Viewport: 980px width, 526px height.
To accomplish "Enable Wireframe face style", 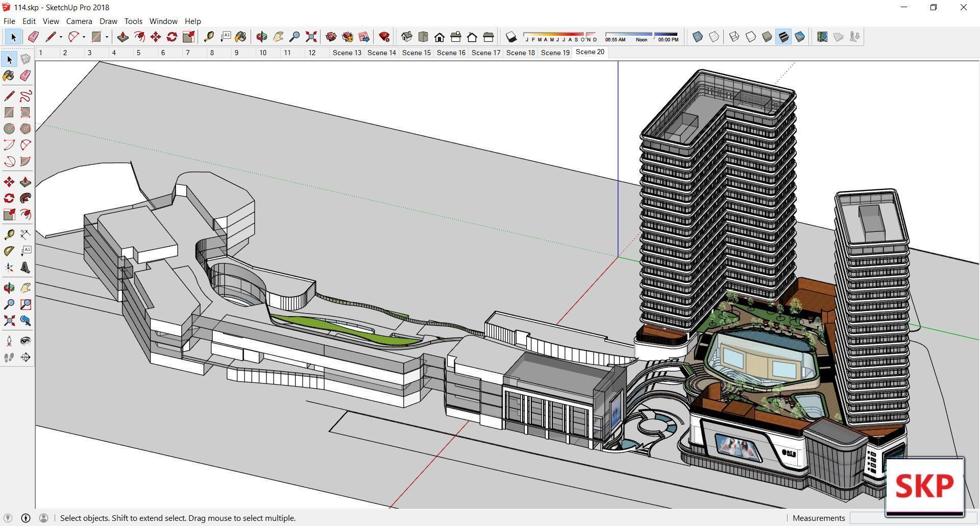I will (734, 37).
